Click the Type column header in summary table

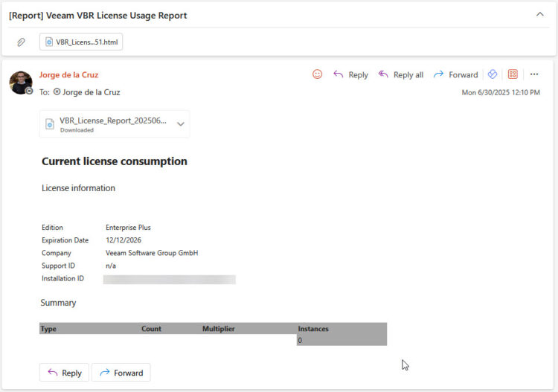(x=48, y=328)
